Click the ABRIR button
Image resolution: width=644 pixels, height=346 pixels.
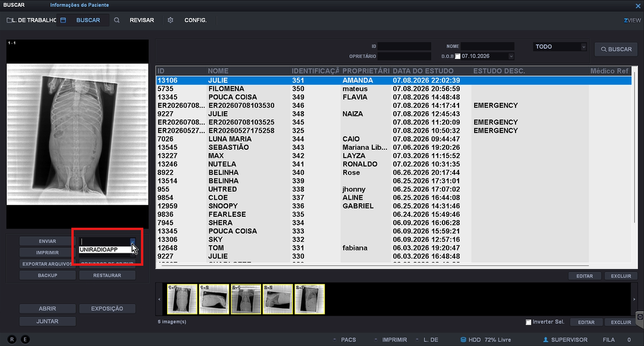(48, 309)
